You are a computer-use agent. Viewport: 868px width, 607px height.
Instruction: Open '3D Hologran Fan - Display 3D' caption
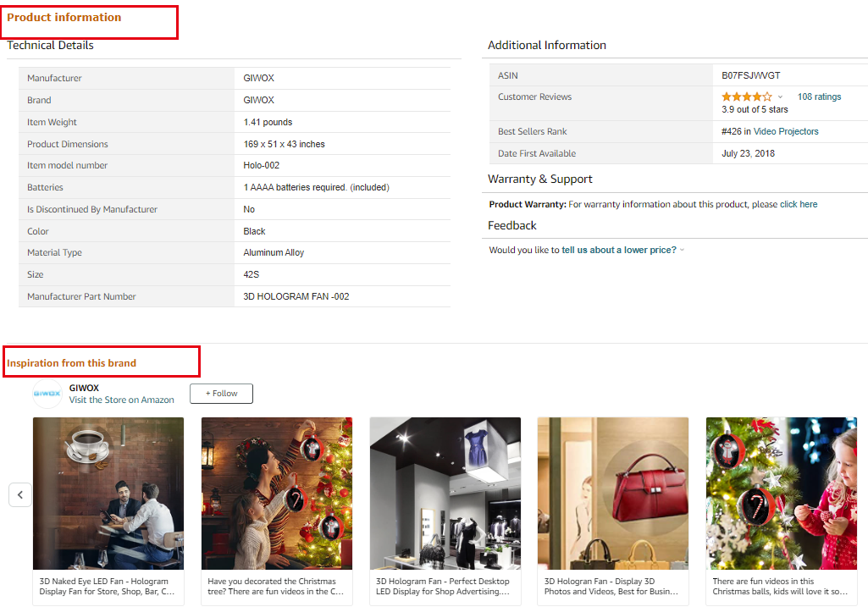click(611, 587)
